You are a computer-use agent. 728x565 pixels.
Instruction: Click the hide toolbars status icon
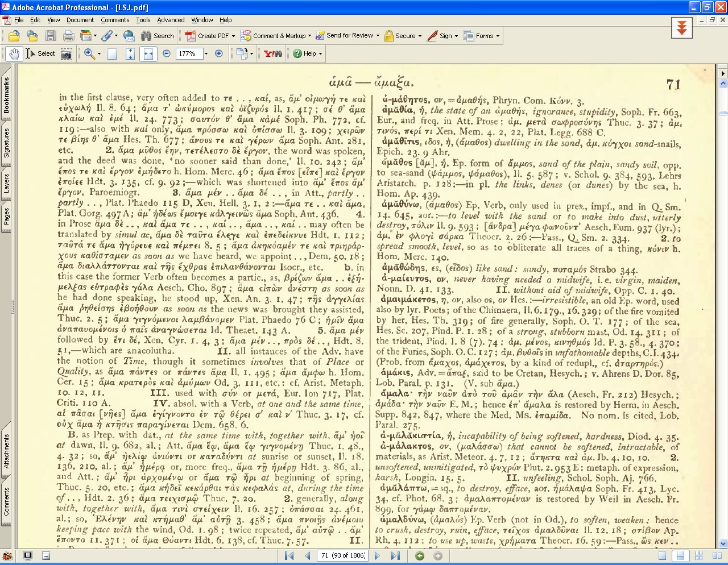pyautogui.click(x=46, y=556)
